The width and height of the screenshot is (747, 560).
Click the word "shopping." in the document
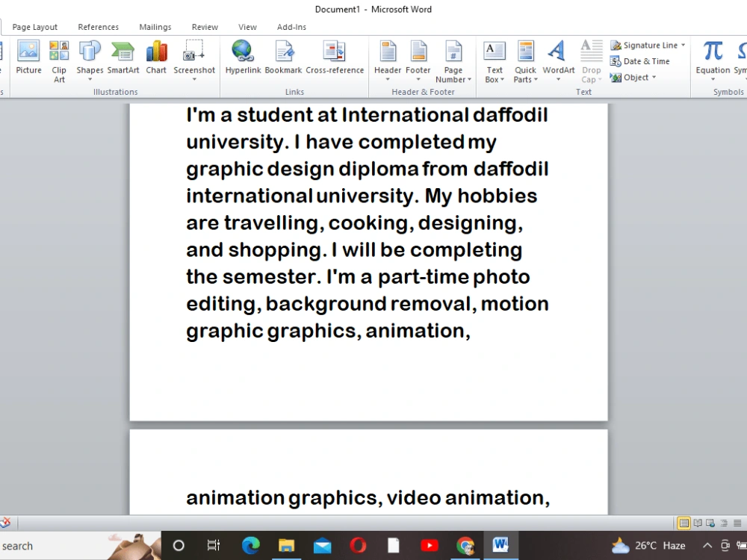point(278,250)
